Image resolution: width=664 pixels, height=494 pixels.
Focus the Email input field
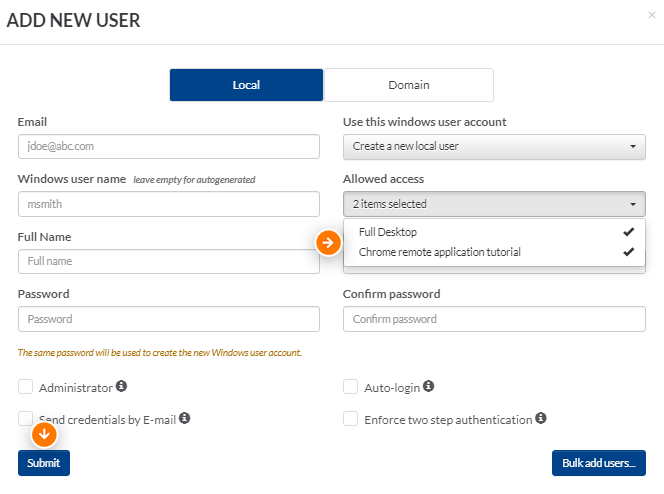pos(169,146)
